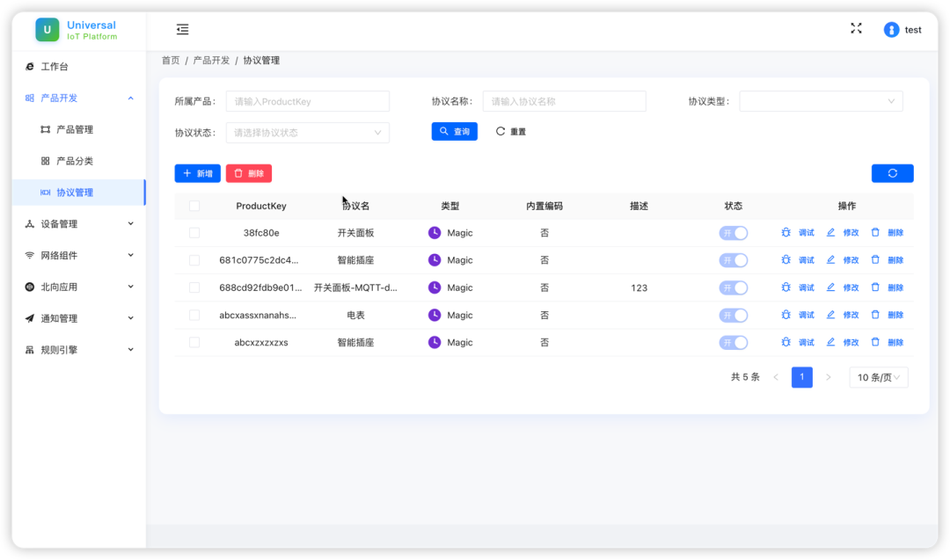The width and height of the screenshot is (950, 560).
Task: Click the 查询 search button
Action: click(x=454, y=132)
